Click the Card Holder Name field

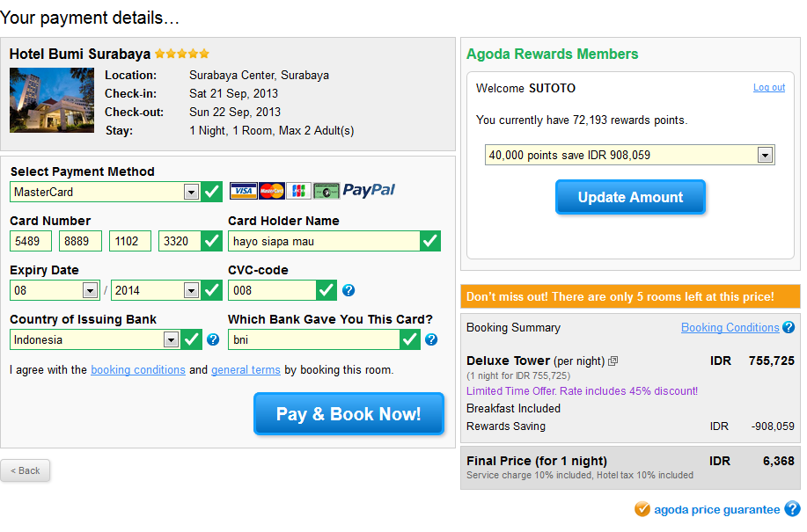coord(324,241)
